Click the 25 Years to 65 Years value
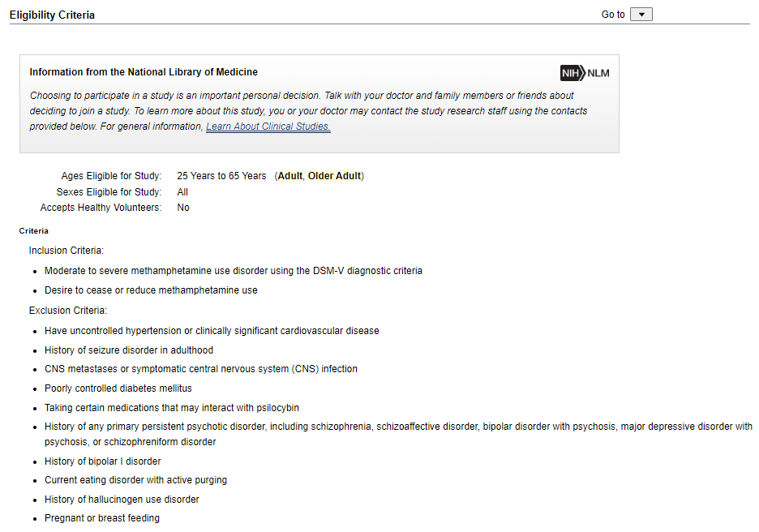This screenshot has width=759, height=532. (x=221, y=176)
